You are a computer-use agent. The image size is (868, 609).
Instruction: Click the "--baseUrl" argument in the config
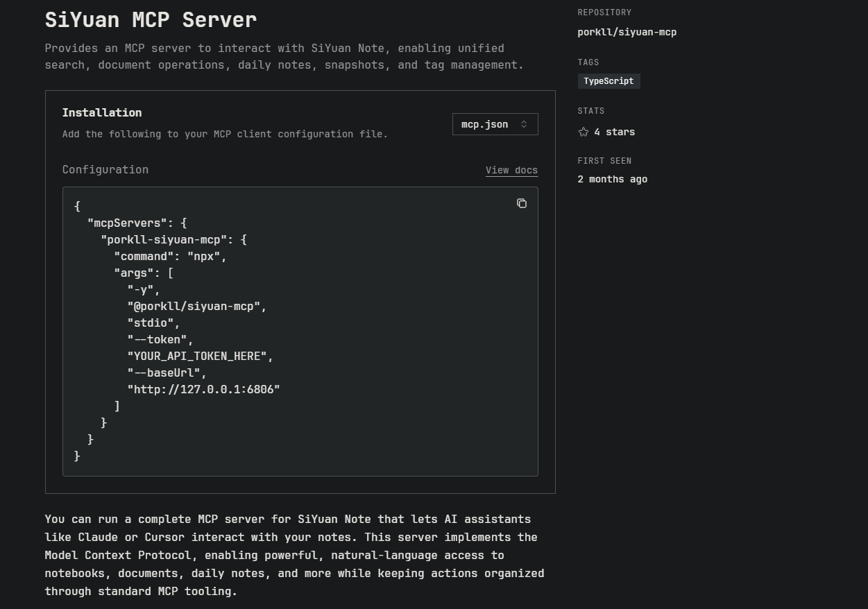pyautogui.click(x=167, y=372)
